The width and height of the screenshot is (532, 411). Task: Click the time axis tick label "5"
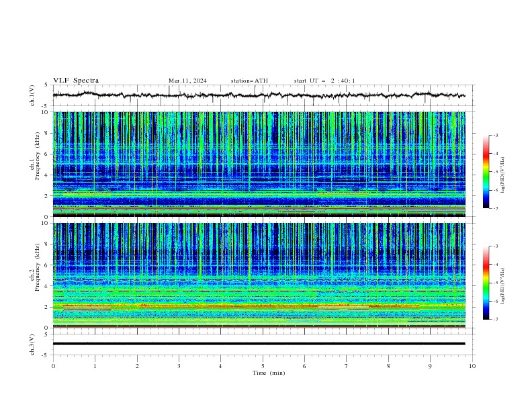(x=263, y=366)
